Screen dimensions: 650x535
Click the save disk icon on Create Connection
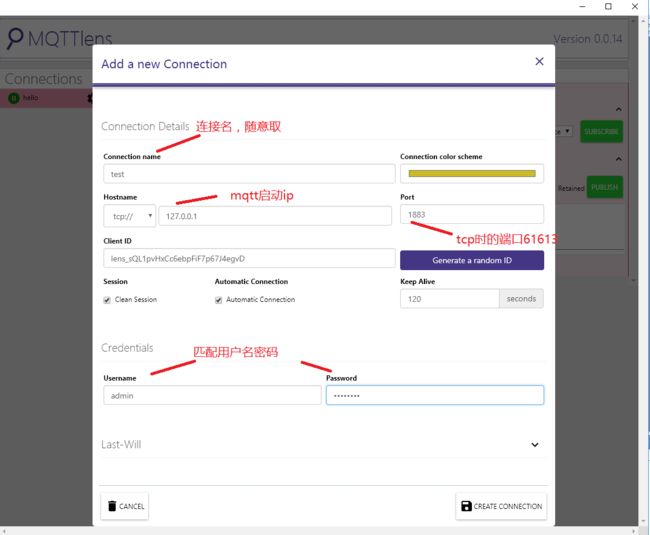coord(466,506)
